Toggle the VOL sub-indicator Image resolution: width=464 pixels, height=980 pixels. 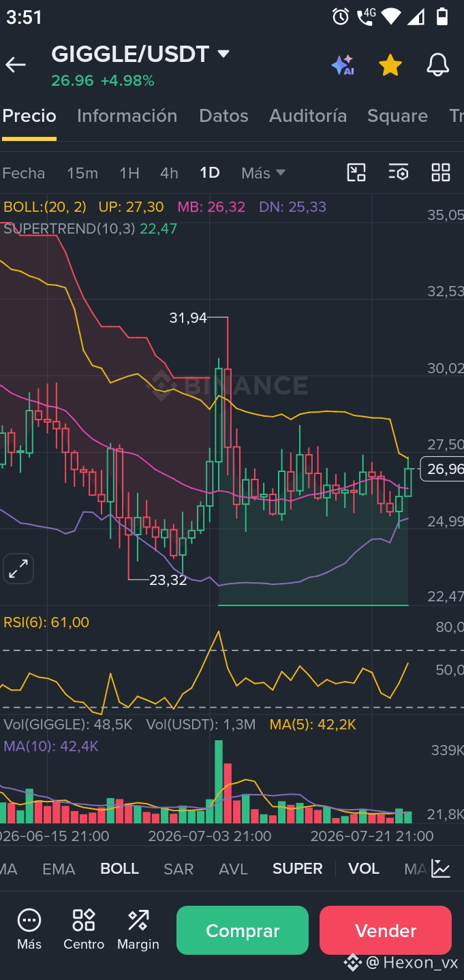[364, 868]
